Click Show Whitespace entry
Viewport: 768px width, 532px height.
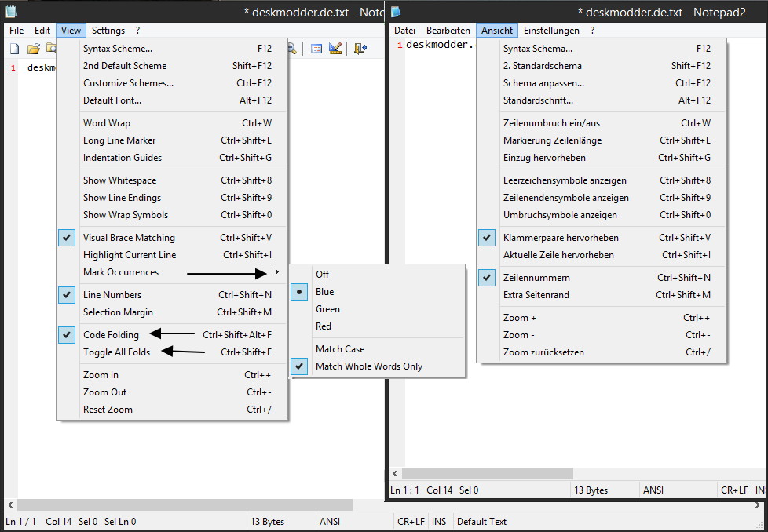172,180
